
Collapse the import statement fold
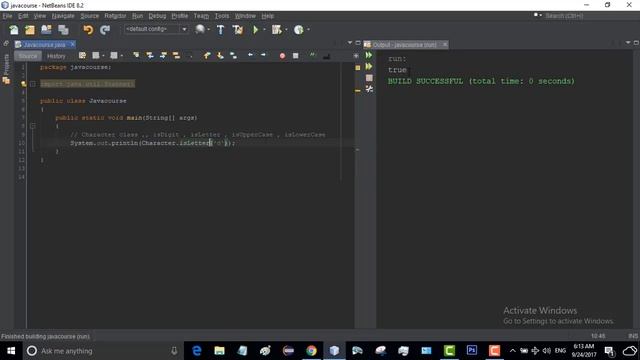click(x=33, y=84)
